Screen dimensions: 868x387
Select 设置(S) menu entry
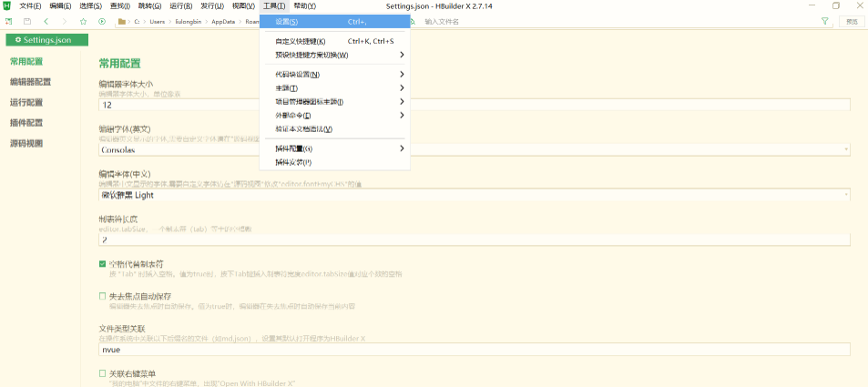coord(335,22)
